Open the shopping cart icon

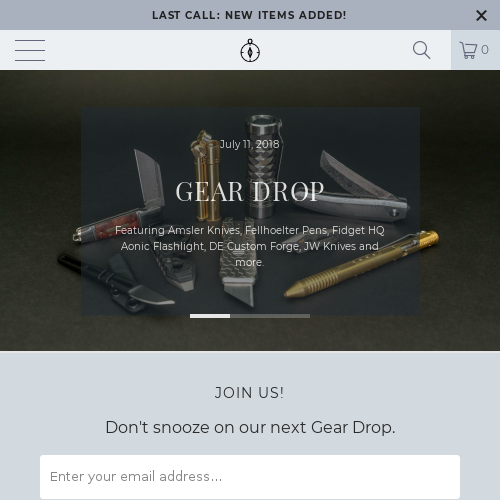[x=468, y=50]
